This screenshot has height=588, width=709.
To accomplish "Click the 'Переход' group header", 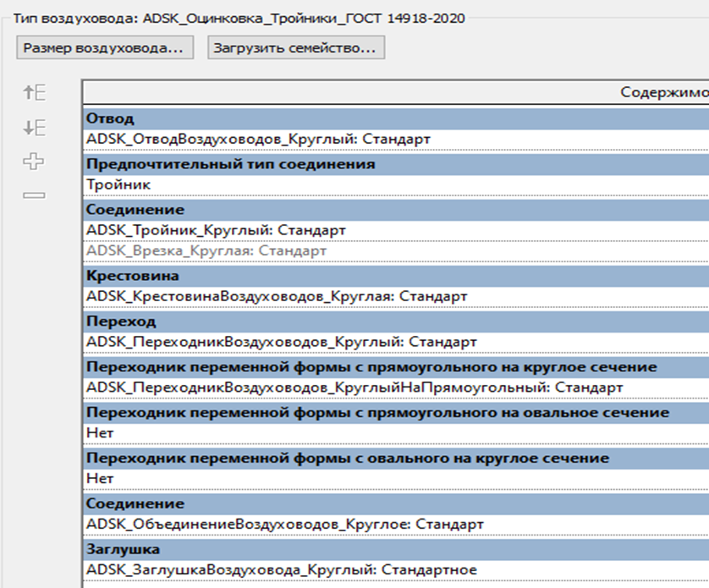I will (396, 321).
